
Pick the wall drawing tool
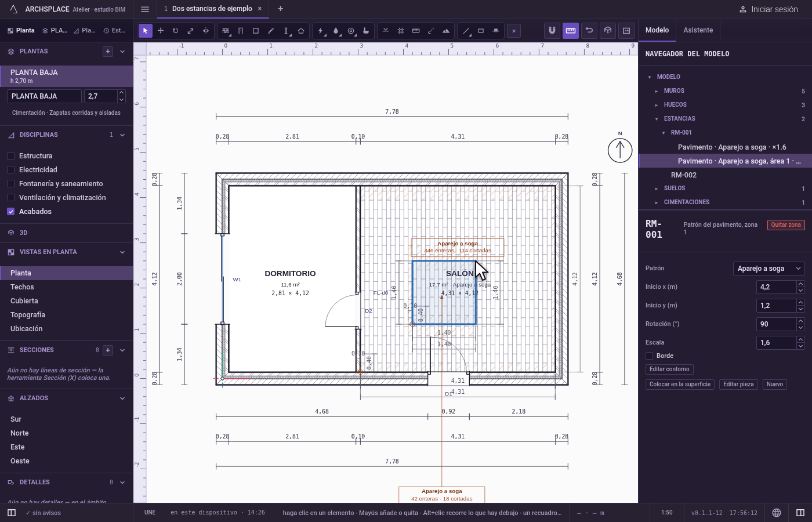pos(226,31)
